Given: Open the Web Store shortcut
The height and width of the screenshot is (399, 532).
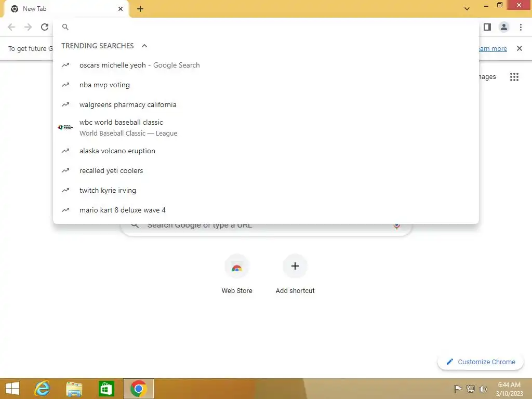Looking at the screenshot, I should 237,274.
